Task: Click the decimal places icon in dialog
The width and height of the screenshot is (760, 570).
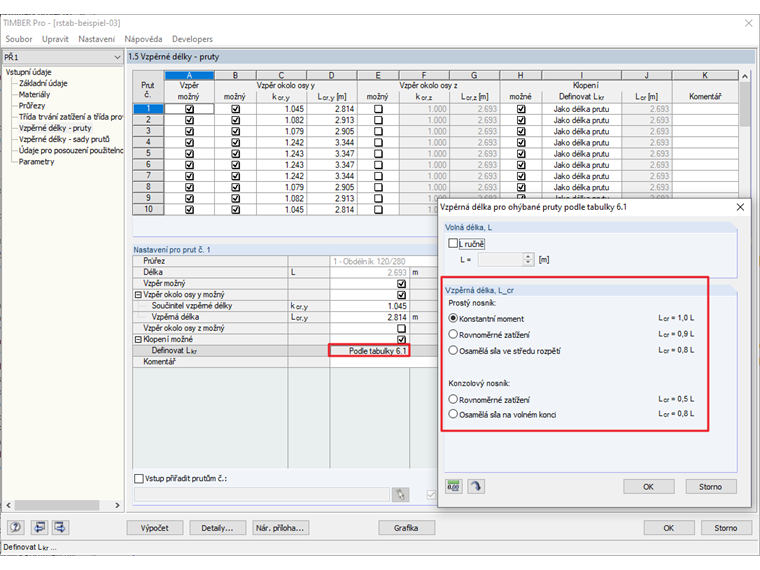Action: pos(454,486)
